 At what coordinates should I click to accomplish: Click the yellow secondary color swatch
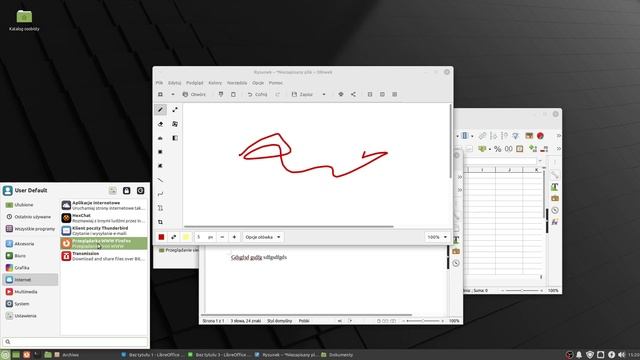coord(186,237)
